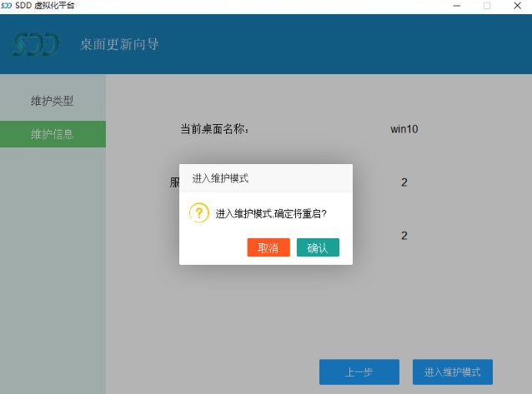Close the SDD virtualization platform window
The image size is (532, 394).
click(x=517, y=6)
